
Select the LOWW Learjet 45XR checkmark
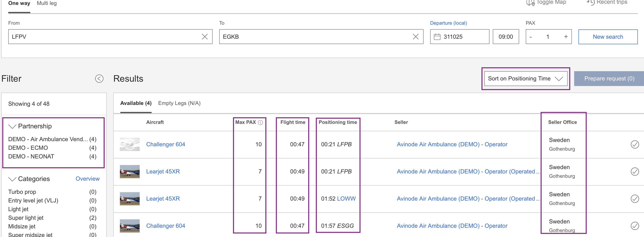pyautogui.click(x=635, y=199)
